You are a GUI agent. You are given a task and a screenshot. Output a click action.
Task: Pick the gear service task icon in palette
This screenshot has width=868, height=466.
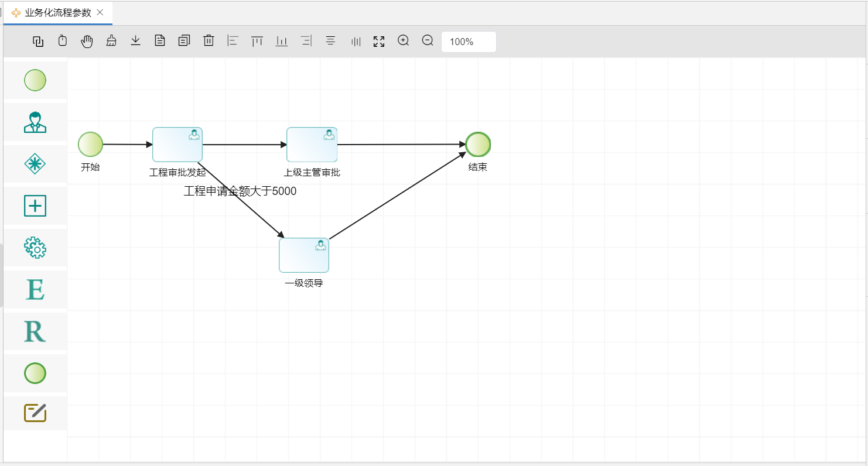35,248
